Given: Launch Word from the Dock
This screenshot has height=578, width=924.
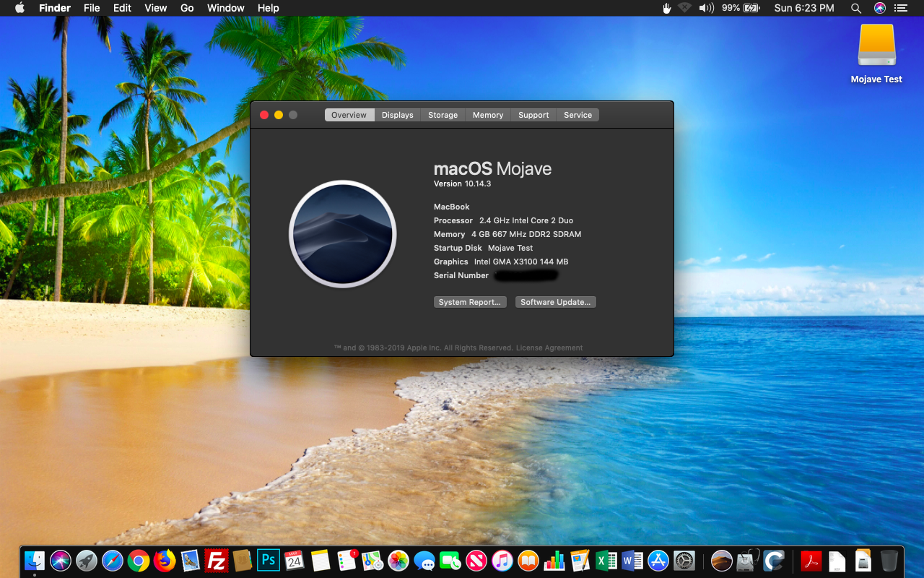Looking at the screenshot, I should coord(632,561).
